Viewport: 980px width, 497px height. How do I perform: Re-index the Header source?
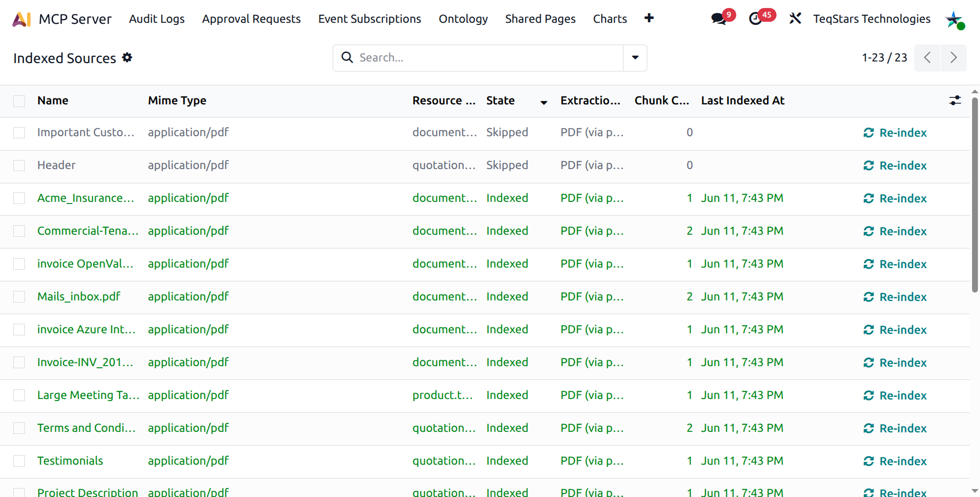[895, 166]
